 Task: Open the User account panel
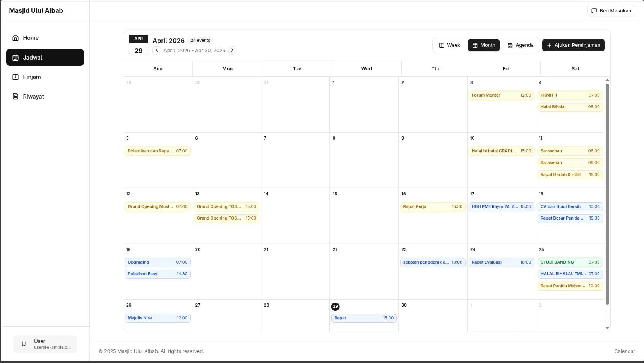tap(45, 344)
